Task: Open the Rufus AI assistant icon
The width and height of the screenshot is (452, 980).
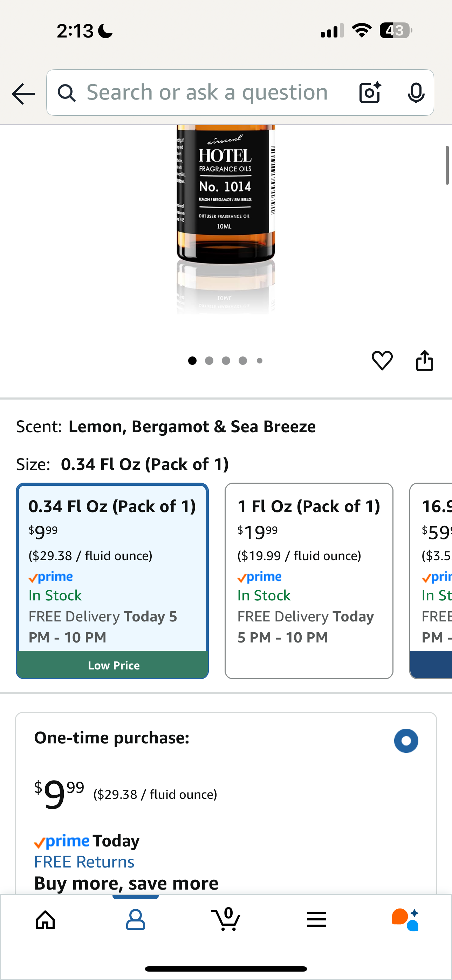Action: (406, 920)
